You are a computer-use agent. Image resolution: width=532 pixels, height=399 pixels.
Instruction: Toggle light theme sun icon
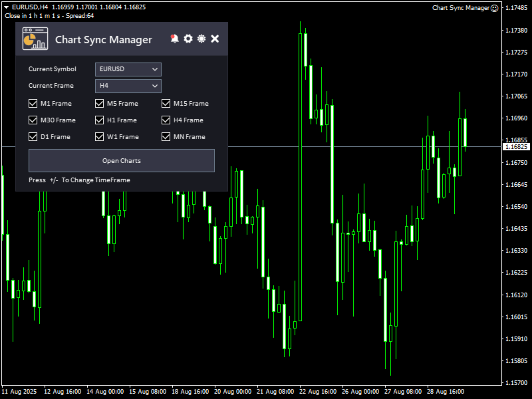201,39
